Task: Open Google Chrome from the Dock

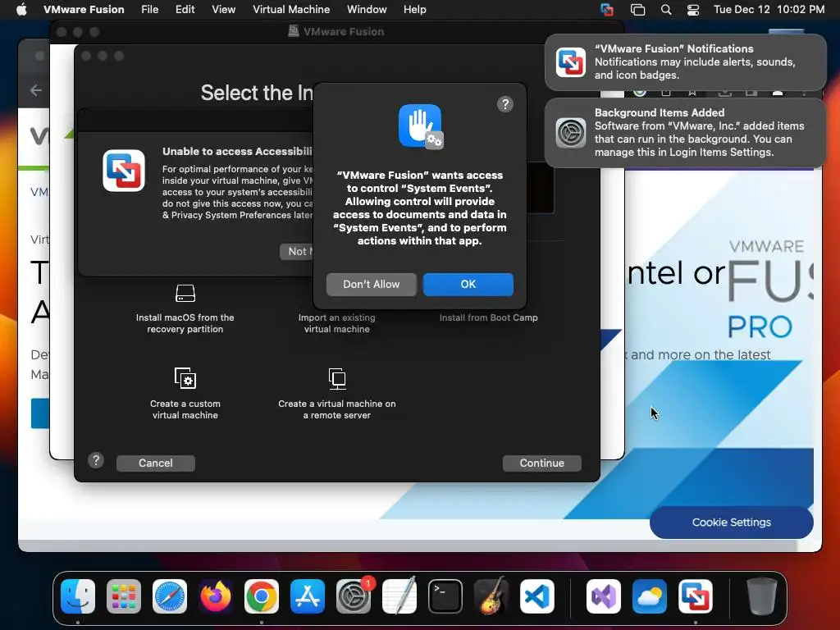Action: (x=262, y=596)
